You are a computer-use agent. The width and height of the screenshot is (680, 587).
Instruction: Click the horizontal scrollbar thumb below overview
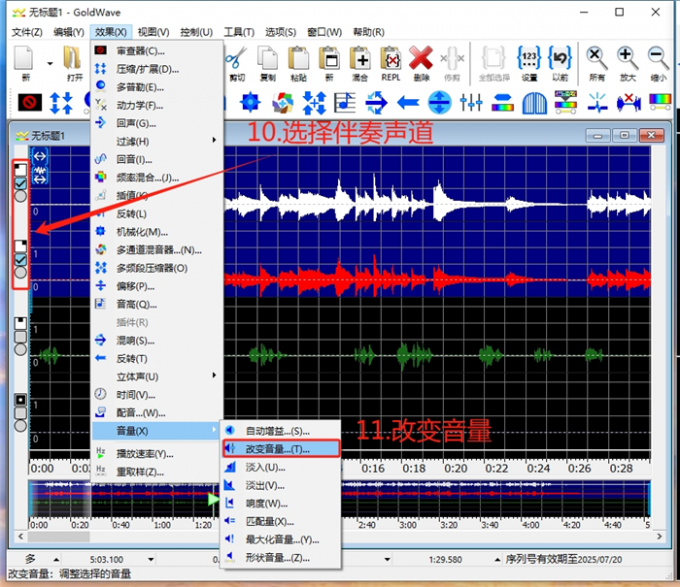coord(59,536)
